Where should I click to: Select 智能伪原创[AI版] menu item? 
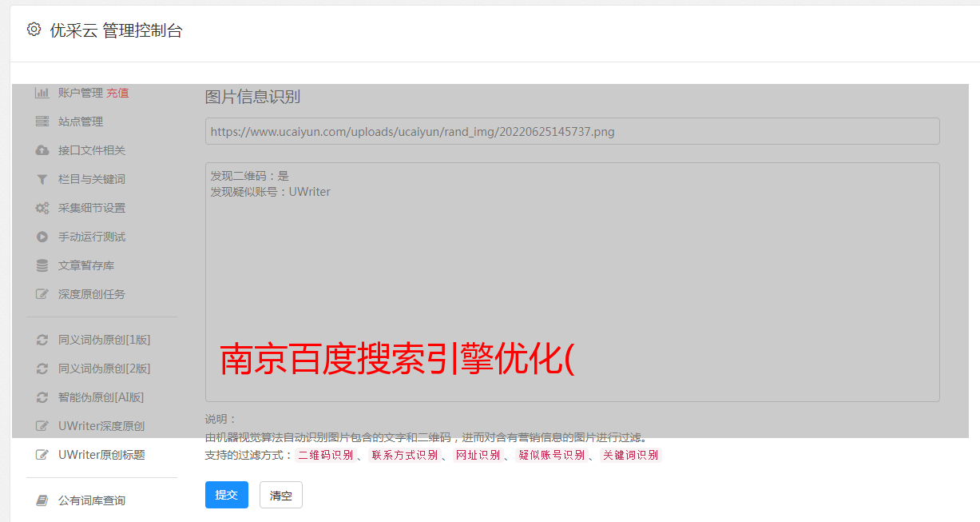click(x=101, y=397)
